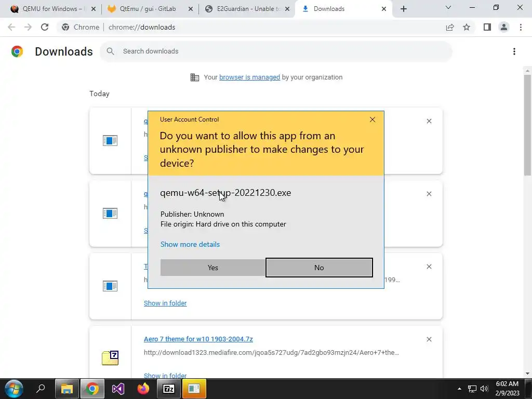Click the Search downloads field
The width and height of the screenshot is (532, 399).
click(x=276, y=51)
